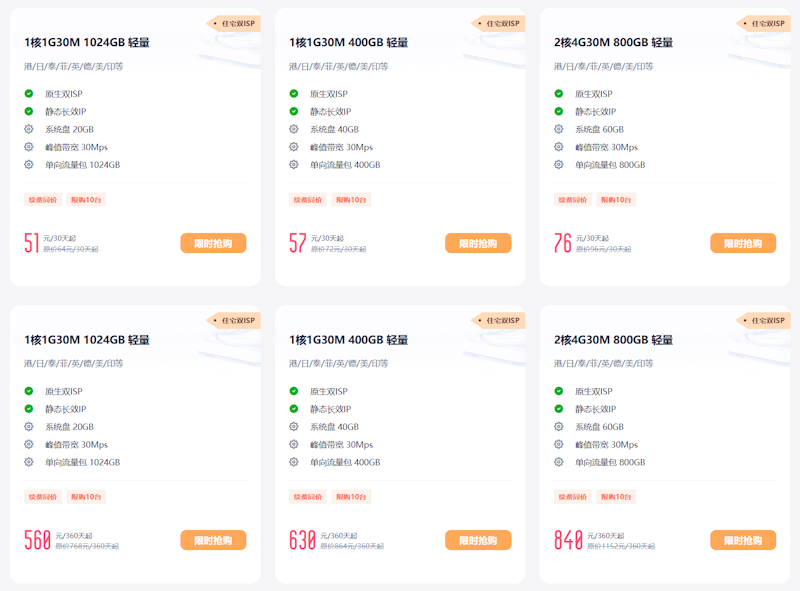
Task: Click gear icon beside 峰值带宽 30Mps in 630元 card
Action: [x=294, y=444]
